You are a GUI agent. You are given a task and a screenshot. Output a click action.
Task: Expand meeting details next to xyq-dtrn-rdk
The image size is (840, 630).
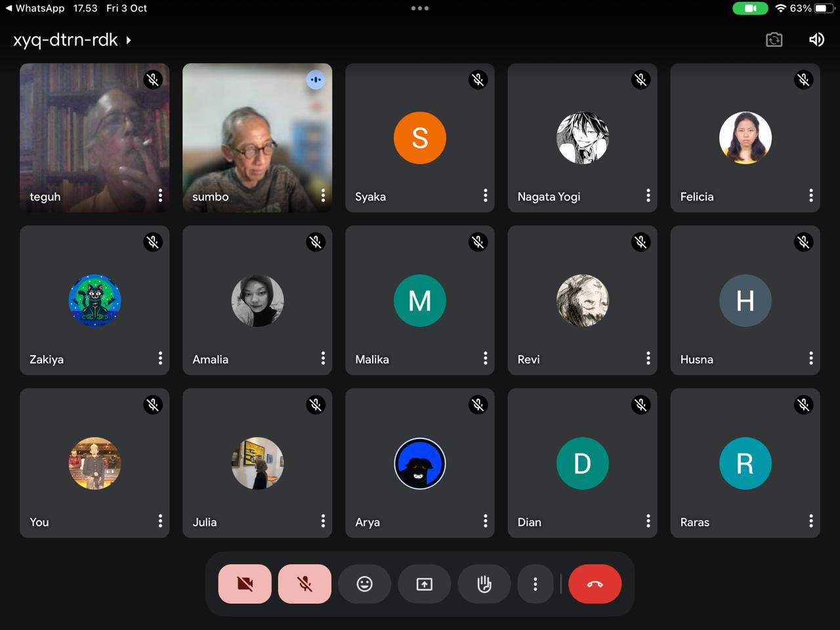pyautogui.click(x=129, y=41)
